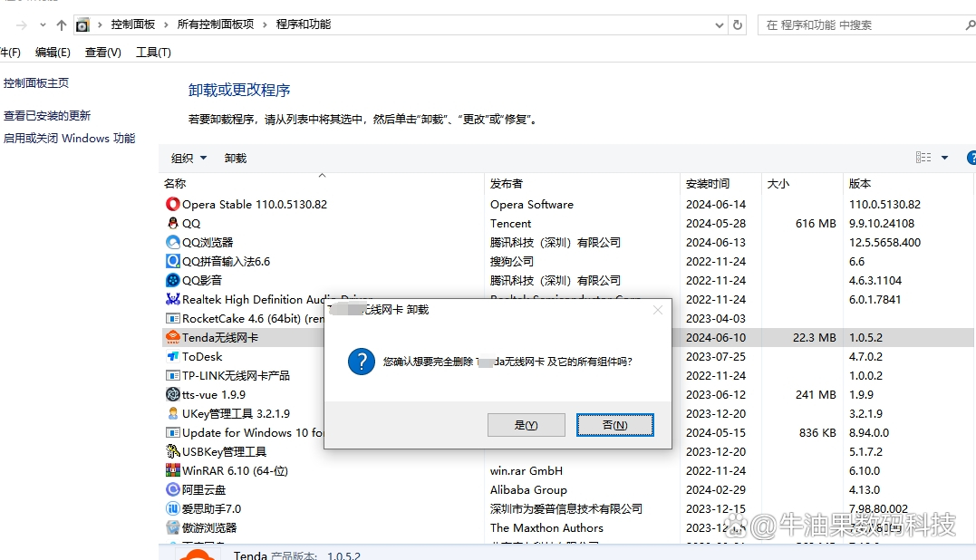This screenshot has height=560, width=976.
Task: Click the Realtek High Definition Audio icon
Action: click(172, 299)
